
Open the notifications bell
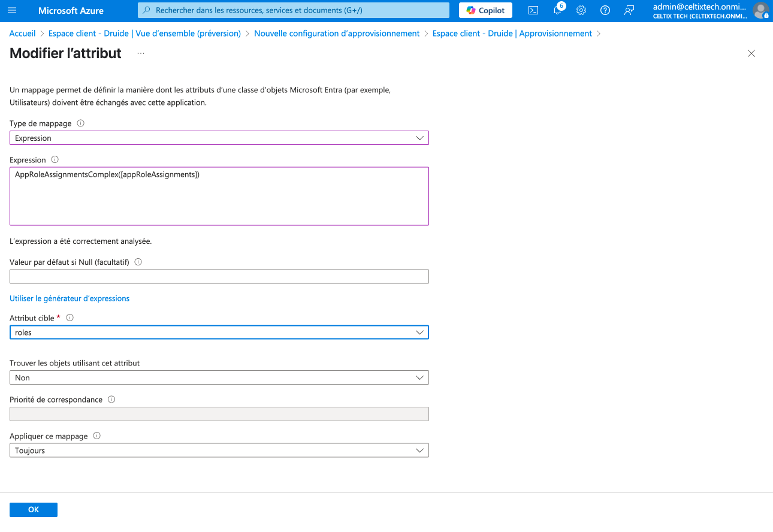(x=557, y=10)
